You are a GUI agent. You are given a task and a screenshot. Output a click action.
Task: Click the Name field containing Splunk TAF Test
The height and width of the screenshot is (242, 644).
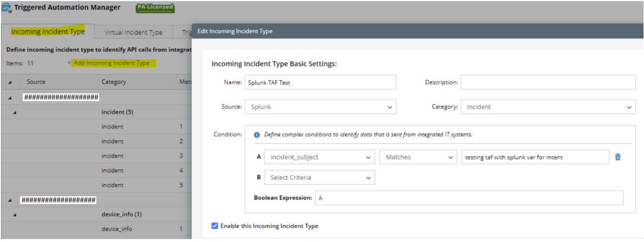tap(320, 83)
